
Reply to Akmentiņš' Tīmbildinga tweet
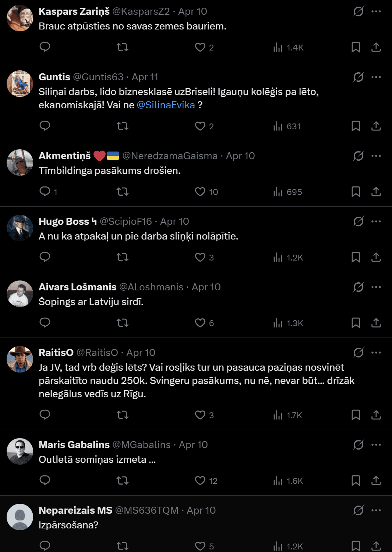click(x=45, y=192)
